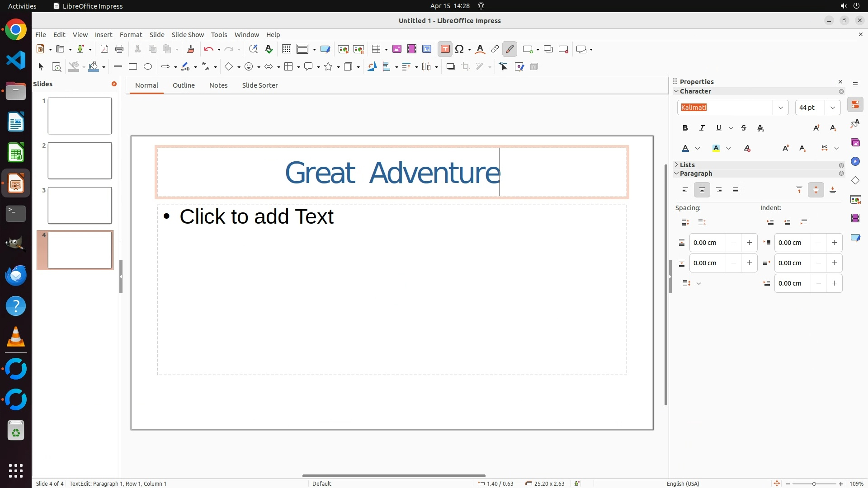Click the Insert Special Character icon
The height and width of the screenshot is (488, 868).
460,49
